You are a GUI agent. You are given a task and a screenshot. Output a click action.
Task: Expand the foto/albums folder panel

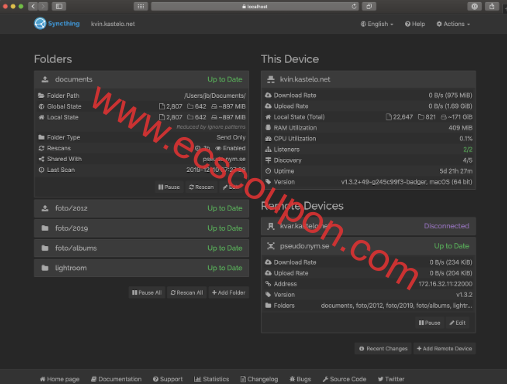point(141,248)
